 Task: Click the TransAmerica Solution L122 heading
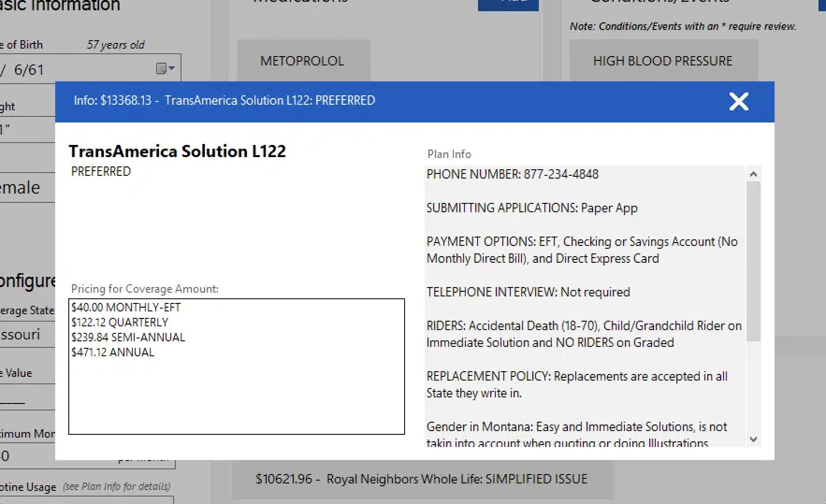coord(177,151)
